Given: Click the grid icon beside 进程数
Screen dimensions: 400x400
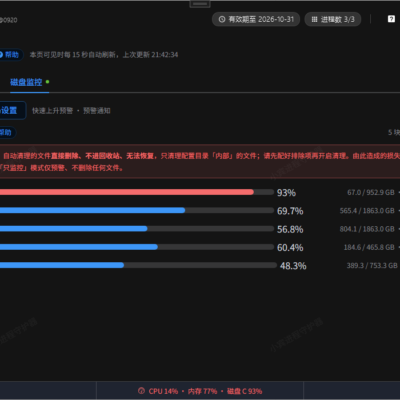Looking at the screenshot, I should pos(314,19).
